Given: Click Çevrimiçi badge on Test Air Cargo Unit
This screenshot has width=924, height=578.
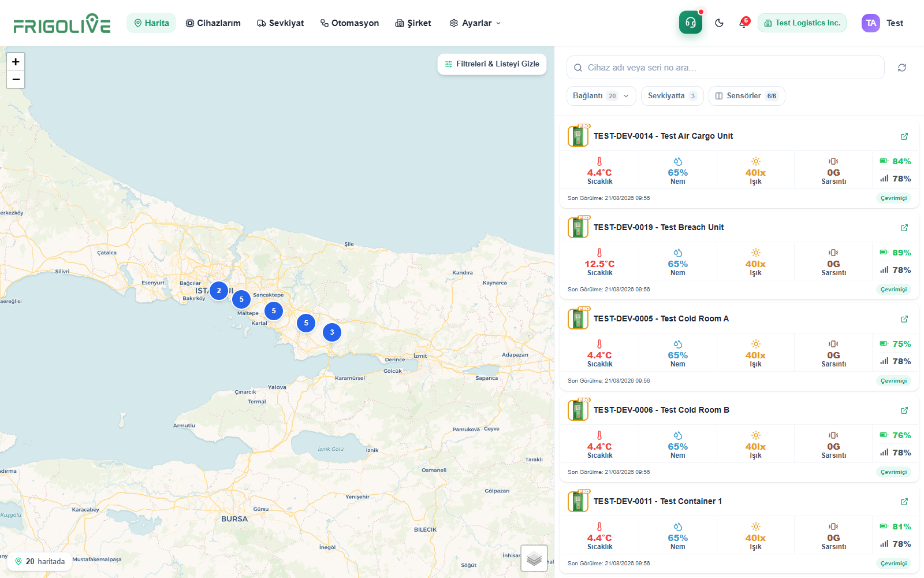Looking at the screenshot, I should click(893, 198).
